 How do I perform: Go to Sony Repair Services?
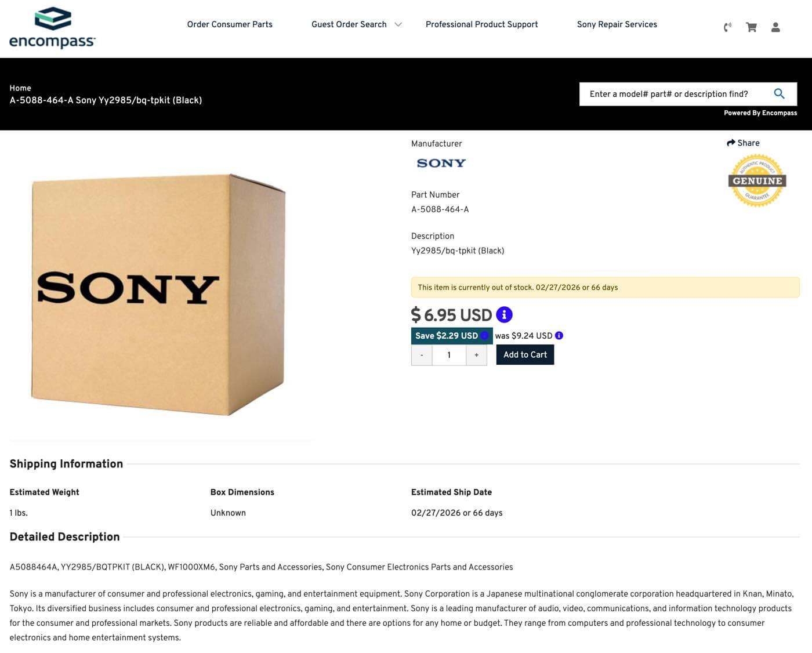tap(617, 24)
